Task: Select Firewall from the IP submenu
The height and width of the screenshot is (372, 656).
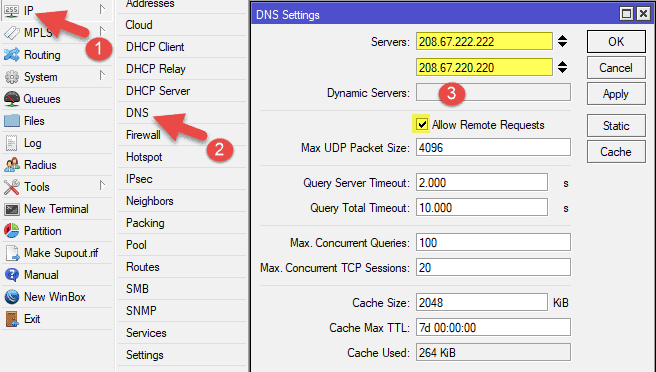Action: 143,135
